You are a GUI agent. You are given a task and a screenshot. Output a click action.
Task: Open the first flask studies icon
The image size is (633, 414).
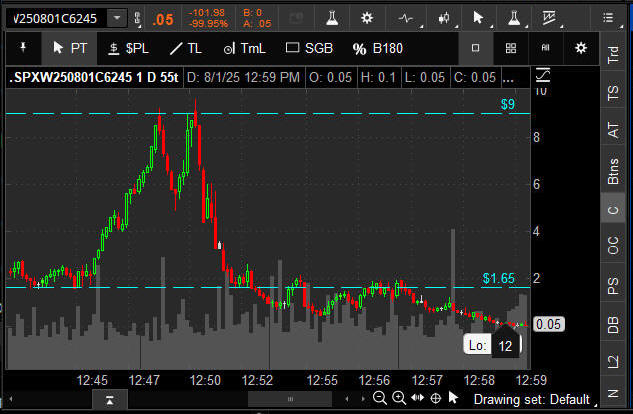(332, 18)
